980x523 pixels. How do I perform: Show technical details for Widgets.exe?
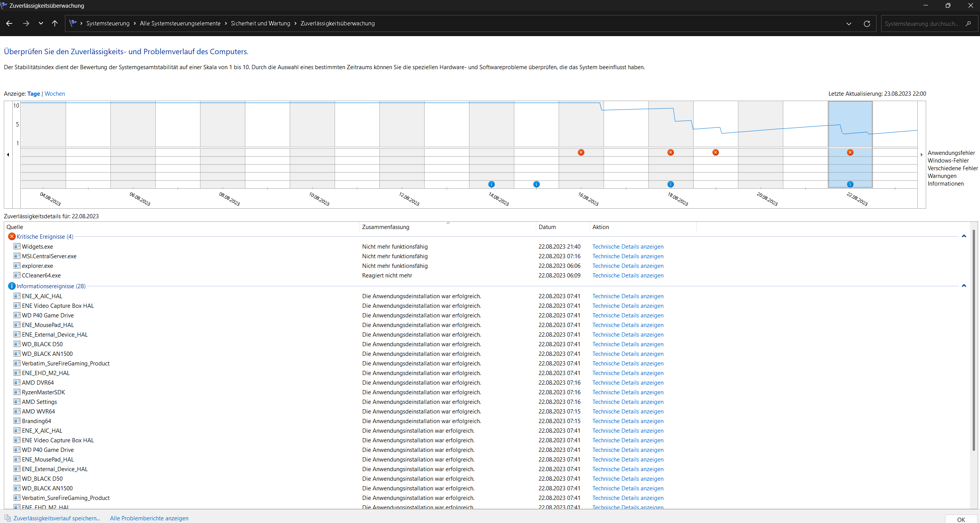(x=627, y=247)
